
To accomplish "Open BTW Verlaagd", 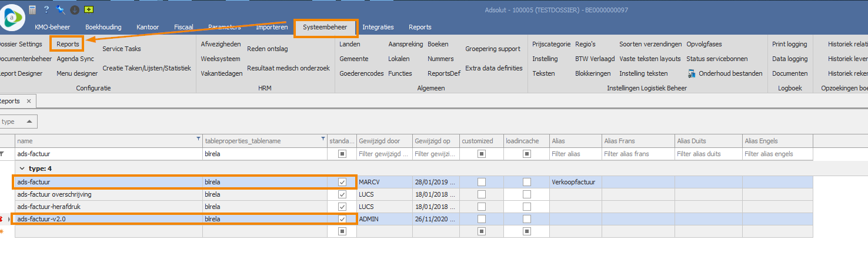I will tap(595, 59).
